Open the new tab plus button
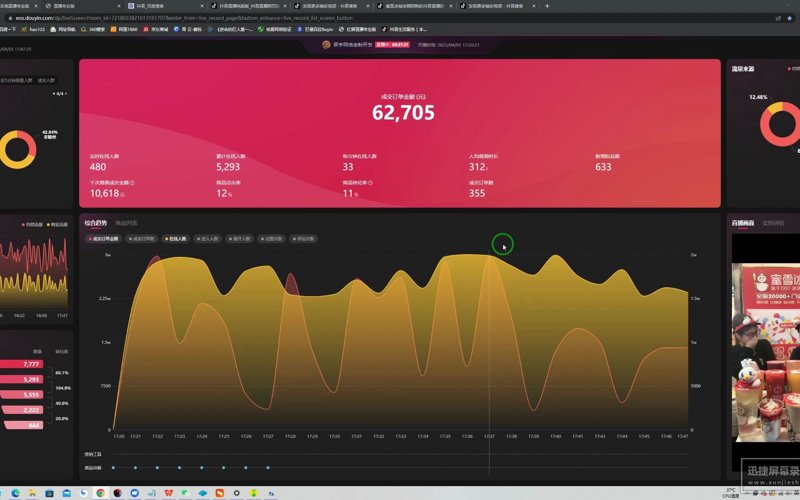This screenshot has height=500, width=800. click(547, 6)
